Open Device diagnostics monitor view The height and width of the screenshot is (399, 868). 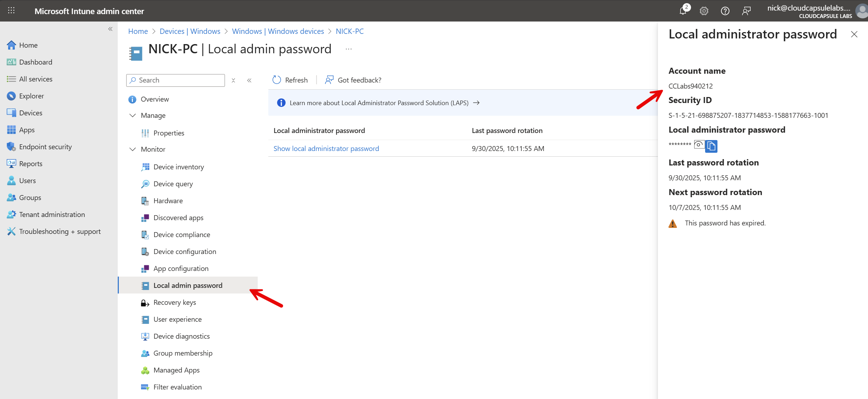click(181, 336)
